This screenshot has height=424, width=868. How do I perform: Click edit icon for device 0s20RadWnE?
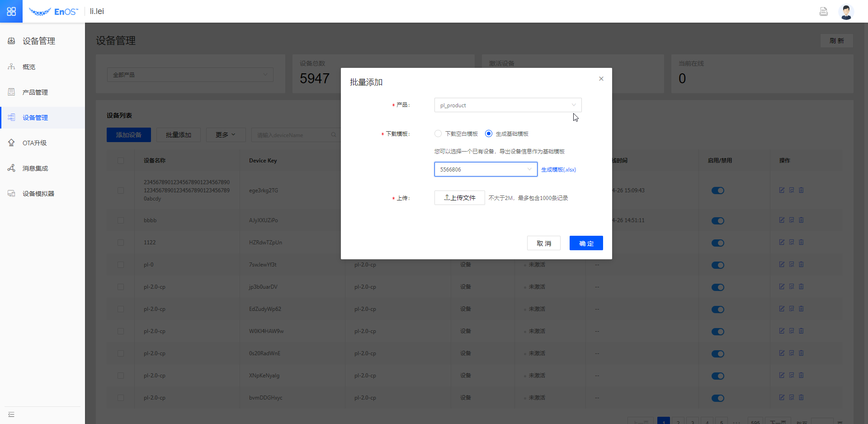782,353
